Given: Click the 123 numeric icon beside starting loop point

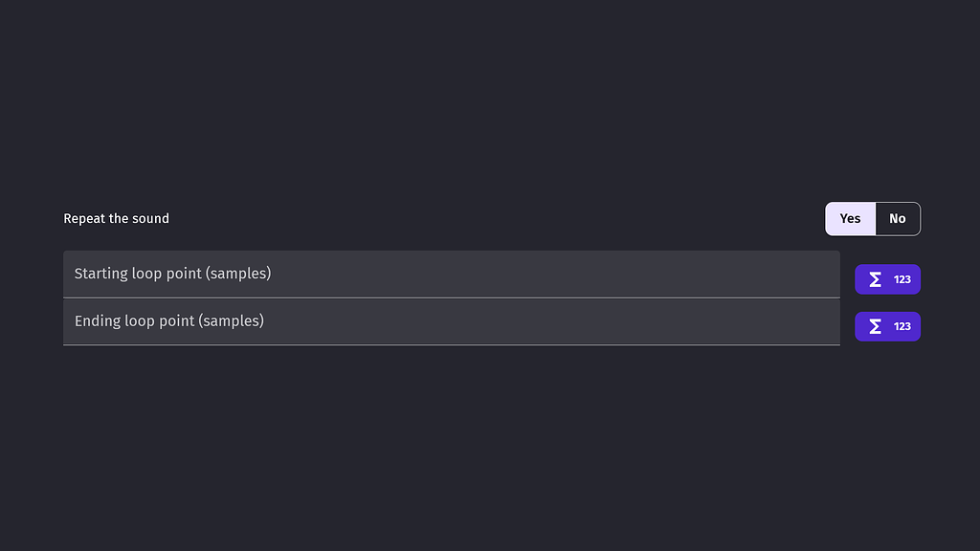Looking at the screenshot, I should point(901,279).
